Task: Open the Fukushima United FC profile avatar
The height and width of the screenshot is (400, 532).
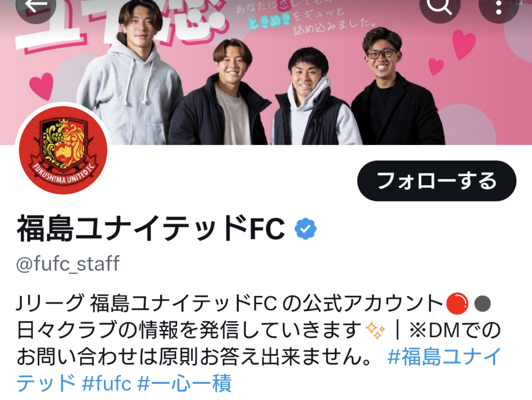Action: pyautogui.click(x=63, y=150)
